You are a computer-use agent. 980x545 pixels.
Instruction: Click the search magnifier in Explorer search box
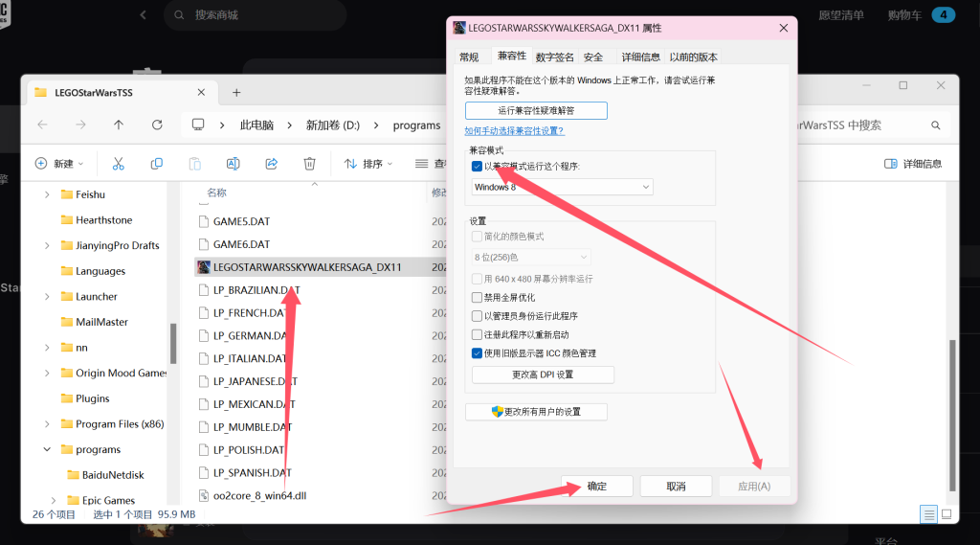[x=936, y=125]
